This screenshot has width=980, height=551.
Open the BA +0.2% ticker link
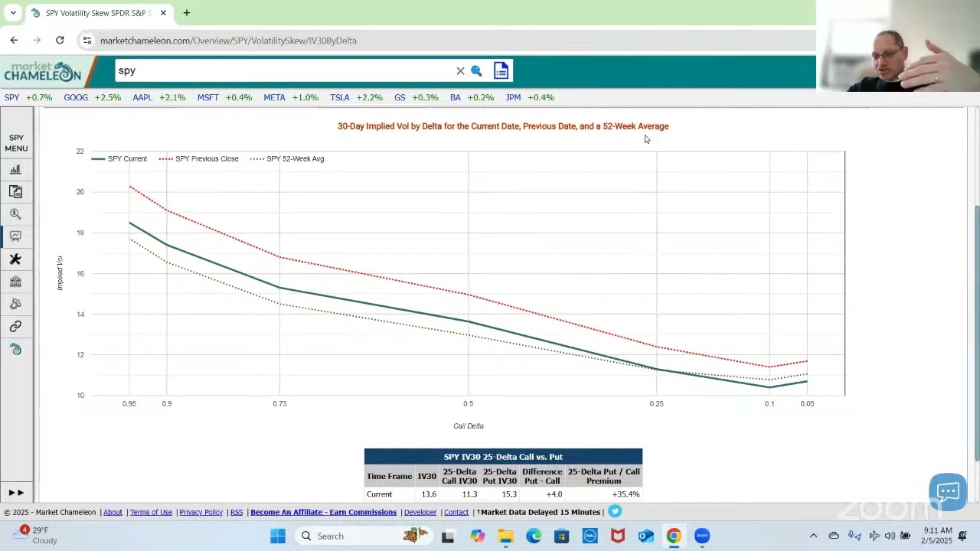pos(472,97)
